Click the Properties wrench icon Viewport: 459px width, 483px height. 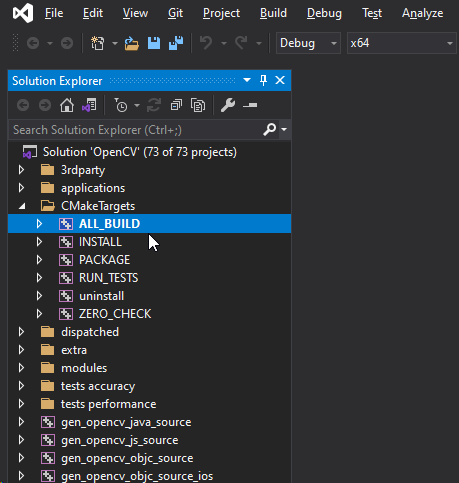(x=228, y=105)
